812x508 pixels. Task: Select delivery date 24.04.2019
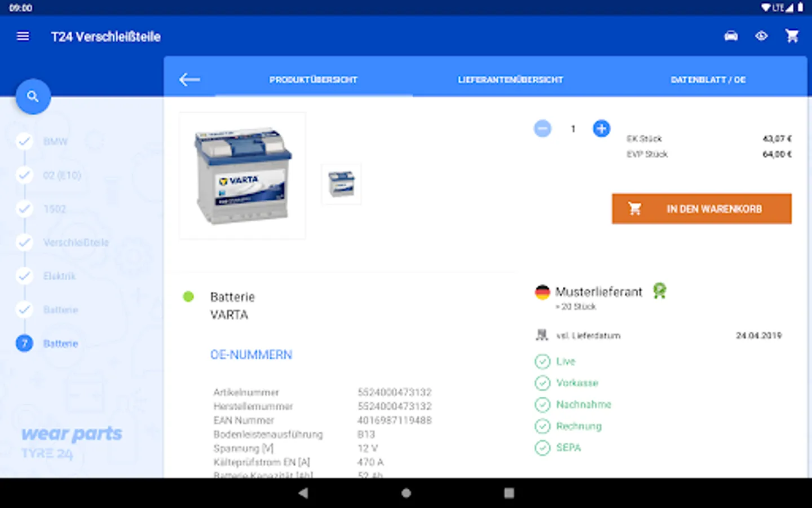click(x=758, y=335)
